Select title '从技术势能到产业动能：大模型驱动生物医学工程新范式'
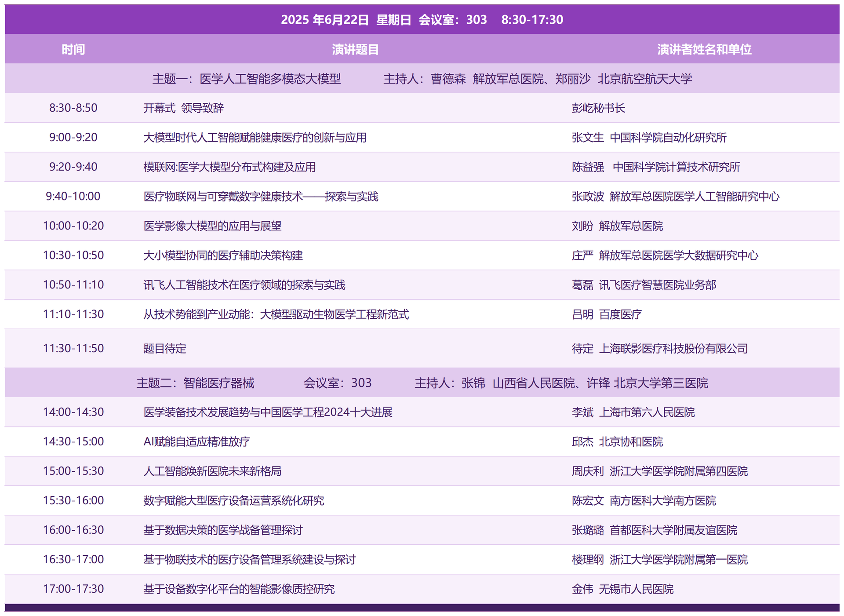The image size is (844, 616). 276,314
